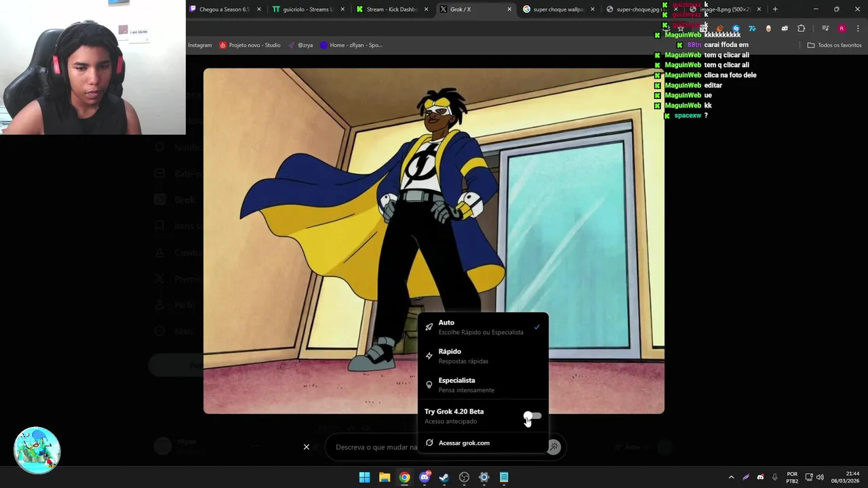Screen dimensions: 868x488
Task: Close the 'Stream - Kick Dashboard' tab
Action: pyautogui.click(x=426, y=9)
